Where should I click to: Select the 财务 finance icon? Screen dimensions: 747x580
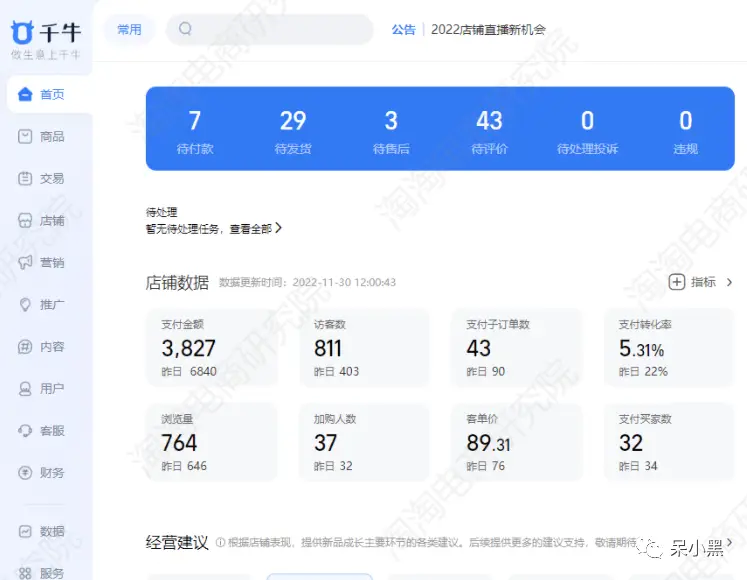[x=25, y=472]
